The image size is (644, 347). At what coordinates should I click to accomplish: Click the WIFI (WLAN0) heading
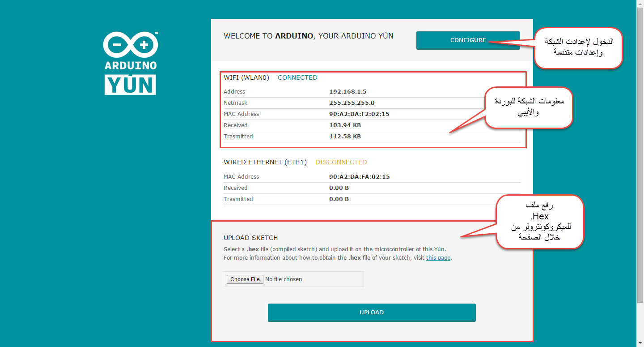tap(246, 77)
